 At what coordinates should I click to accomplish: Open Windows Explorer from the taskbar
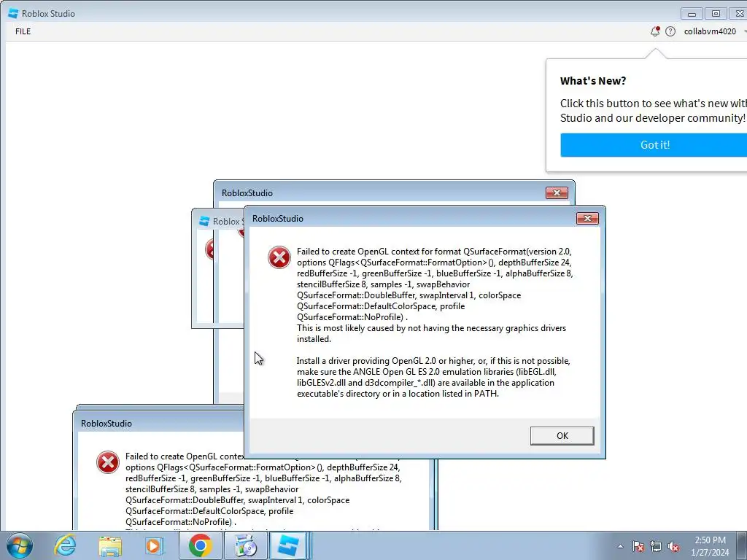[110, 545]
